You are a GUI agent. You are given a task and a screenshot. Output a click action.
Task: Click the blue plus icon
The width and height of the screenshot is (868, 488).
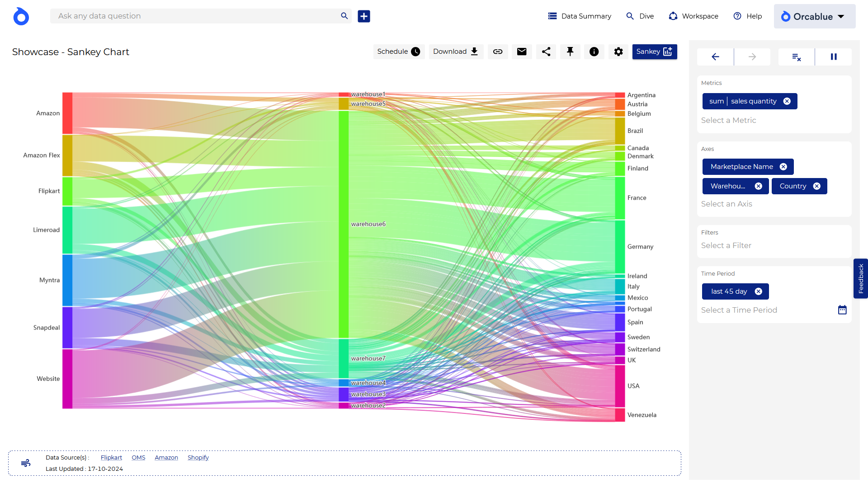coord(364,16)
